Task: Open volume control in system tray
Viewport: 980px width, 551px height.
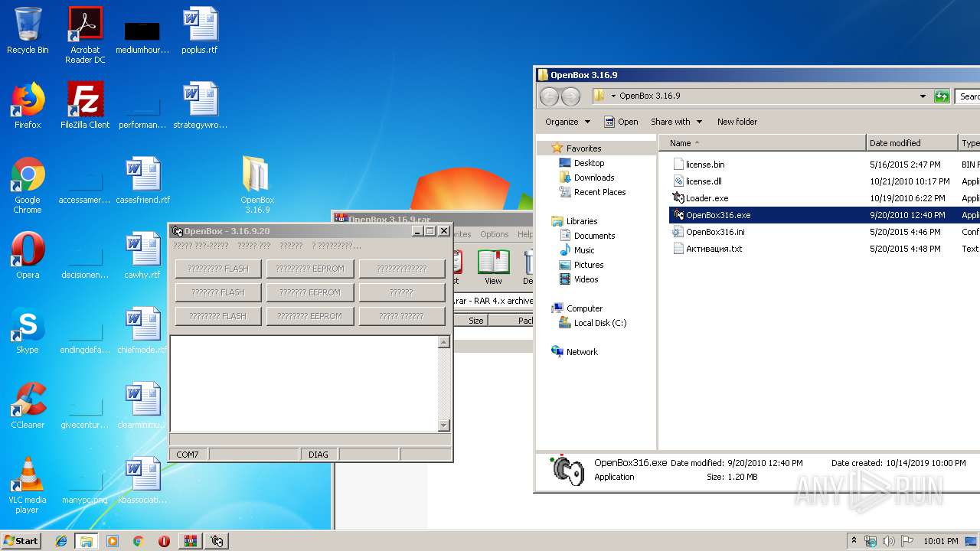Action: [888, 541]
